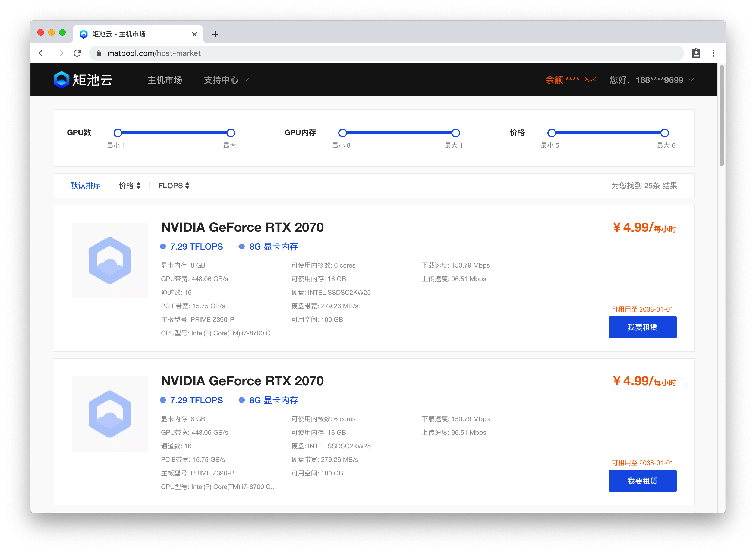Expand the 支持中心 dropdown menu
Viewport: 756px width, 553px height.
226,80
